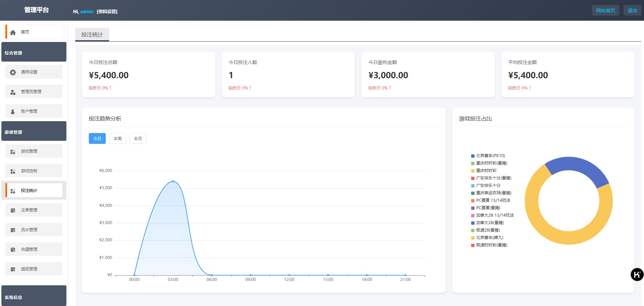Toggle 广东快乐十分 legend entry

click(x=488, y=185)
